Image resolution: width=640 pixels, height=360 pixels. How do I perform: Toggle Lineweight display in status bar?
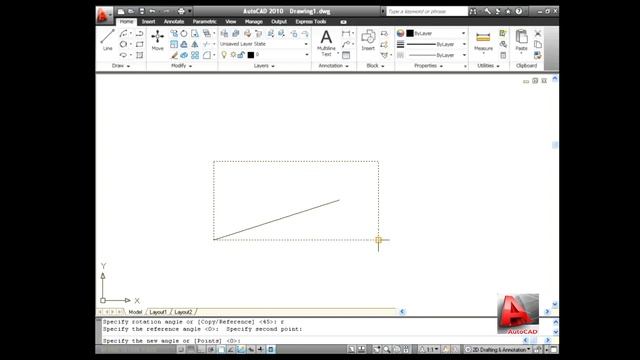pos(260,349)
